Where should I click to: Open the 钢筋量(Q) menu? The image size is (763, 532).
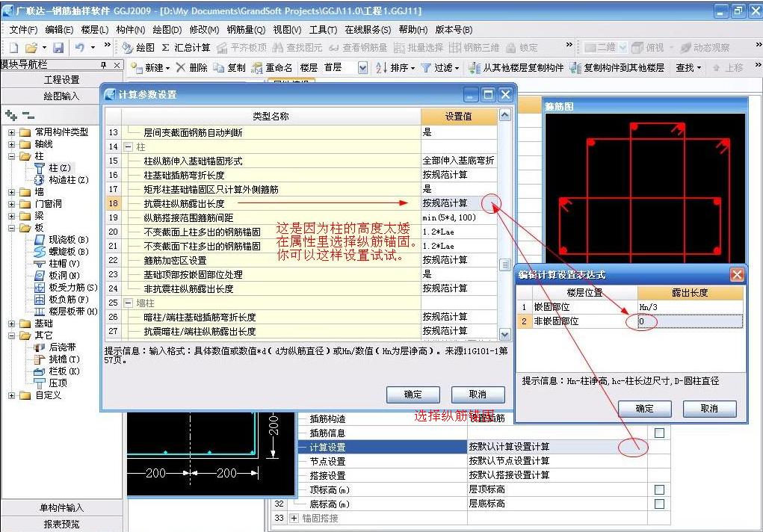[x=246, y=30]
